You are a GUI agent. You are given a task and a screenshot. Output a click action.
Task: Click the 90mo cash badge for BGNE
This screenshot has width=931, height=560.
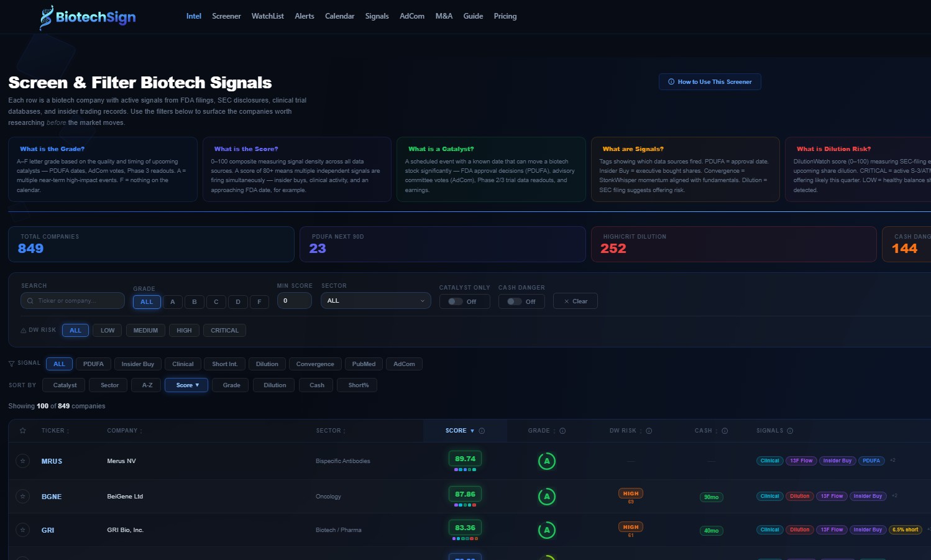[711, 497]
